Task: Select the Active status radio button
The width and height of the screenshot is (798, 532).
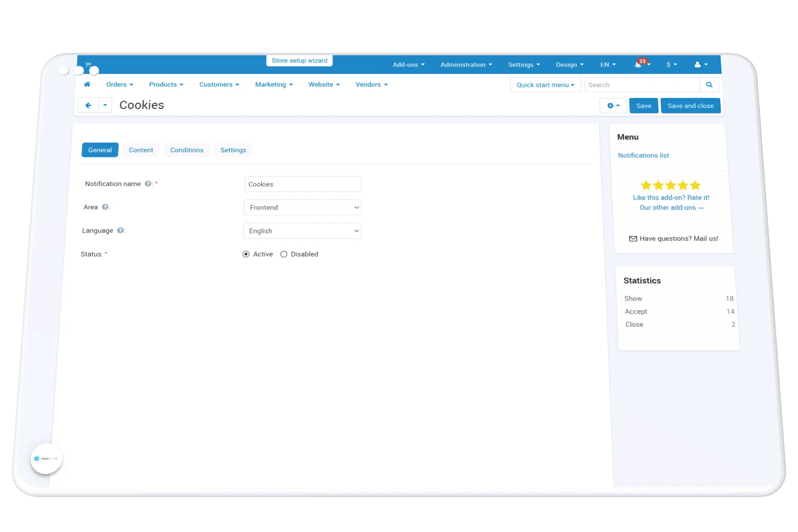Action: tap(246, 254)
